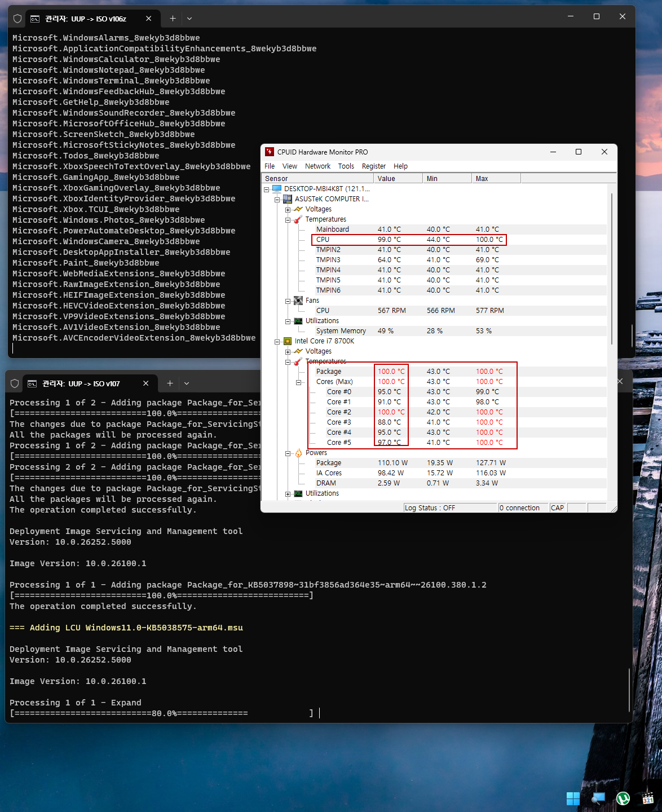Image resolution: width=662 pixels, height=812 pixels.
Task: Open tab dropdown in UUP v106z terminal
Action: pyautogui.click(x=189, y=19)
